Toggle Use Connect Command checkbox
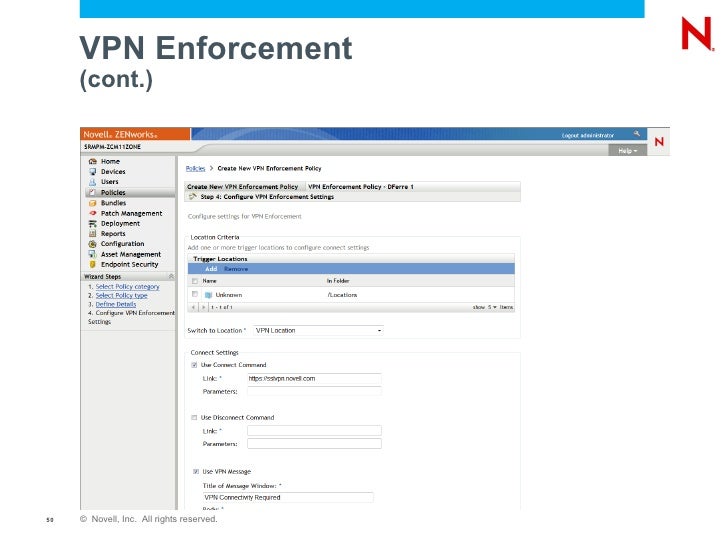This screenshot has width=728, height=546. [194, 365]
